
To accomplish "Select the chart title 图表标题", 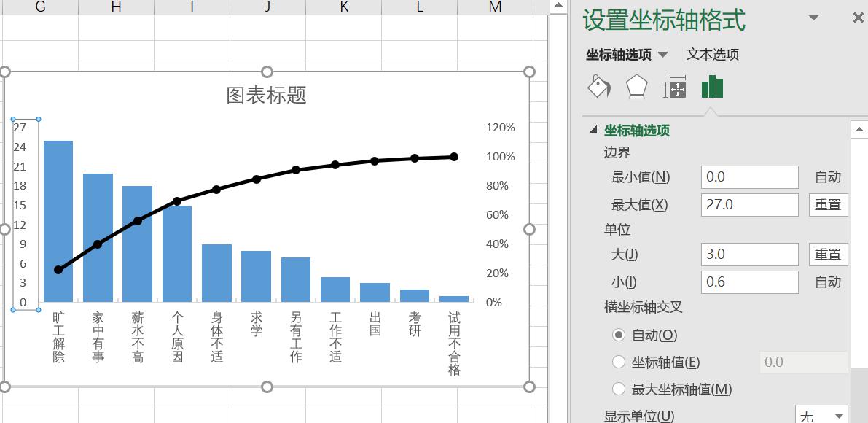I will 266,96.
